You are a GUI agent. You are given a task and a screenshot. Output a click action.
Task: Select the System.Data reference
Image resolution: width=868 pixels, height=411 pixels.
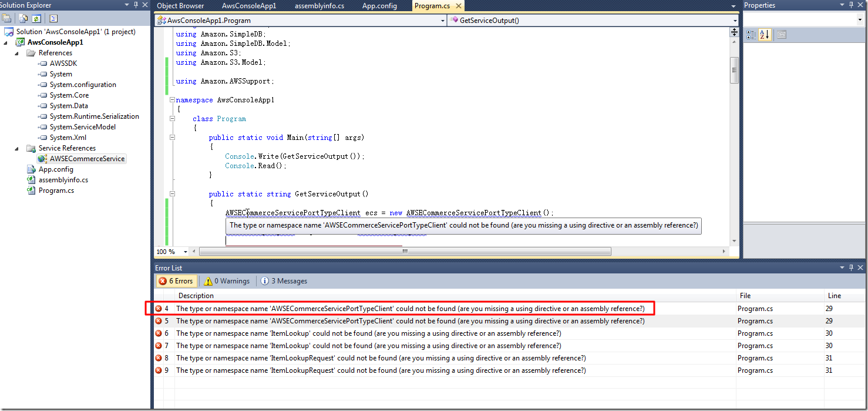69,106
